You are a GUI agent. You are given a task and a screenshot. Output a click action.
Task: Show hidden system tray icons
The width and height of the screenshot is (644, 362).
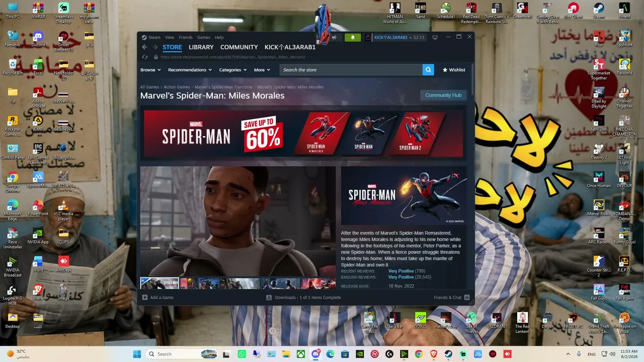pyautogui.click(x=568, y=354)
